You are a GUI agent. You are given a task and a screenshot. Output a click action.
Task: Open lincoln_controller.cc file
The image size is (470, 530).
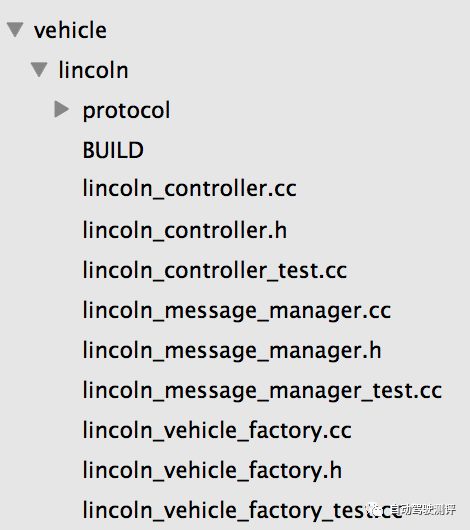point(190,188)
